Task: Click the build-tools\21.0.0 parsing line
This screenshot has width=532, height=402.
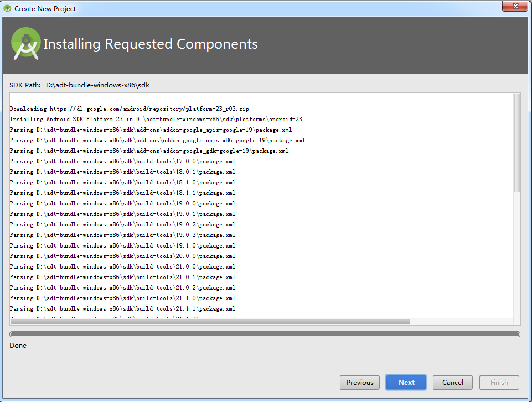Action: [122, 267]
